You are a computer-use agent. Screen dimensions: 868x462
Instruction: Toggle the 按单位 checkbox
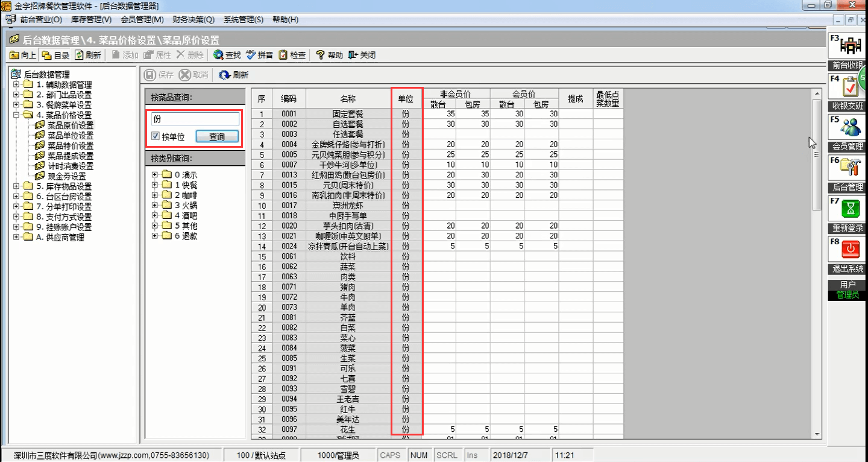(x=156, y=136)
